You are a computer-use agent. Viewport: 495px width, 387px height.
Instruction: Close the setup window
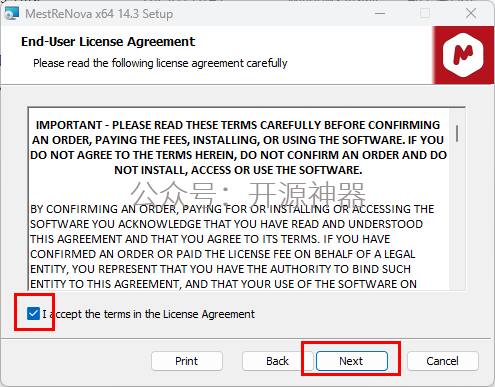tap(471, 13)
